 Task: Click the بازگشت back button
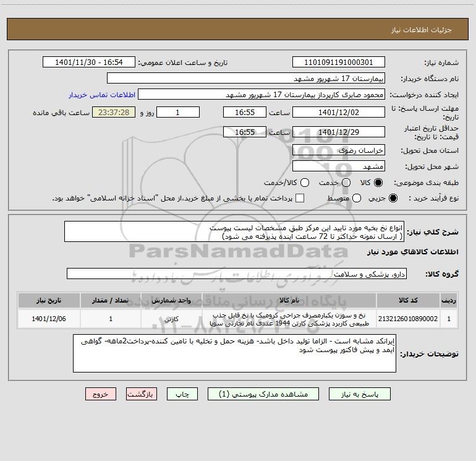pyautogui.click(x=142, y=394)
